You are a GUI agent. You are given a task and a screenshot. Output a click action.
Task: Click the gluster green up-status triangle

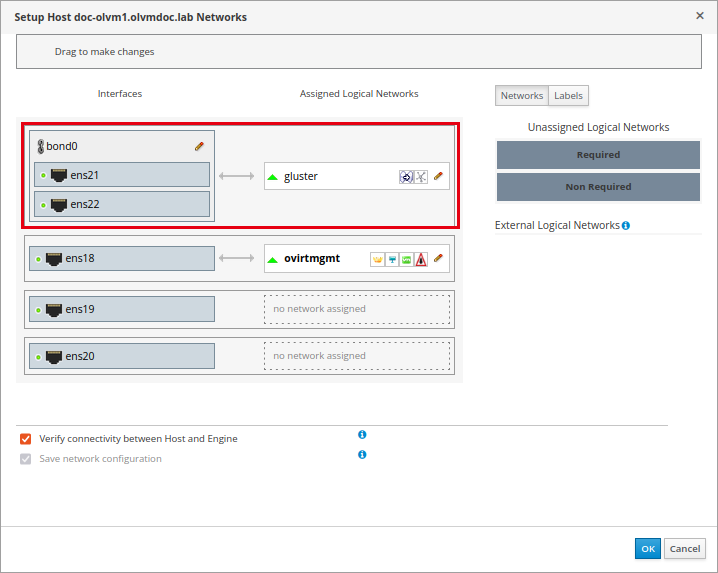(272, 177)
